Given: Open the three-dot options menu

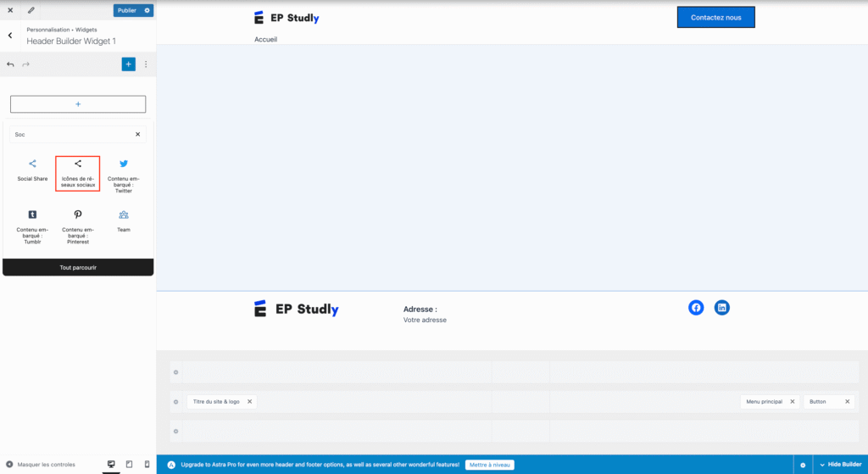Looking at the screenshot, I should click(x=146, y=64).
